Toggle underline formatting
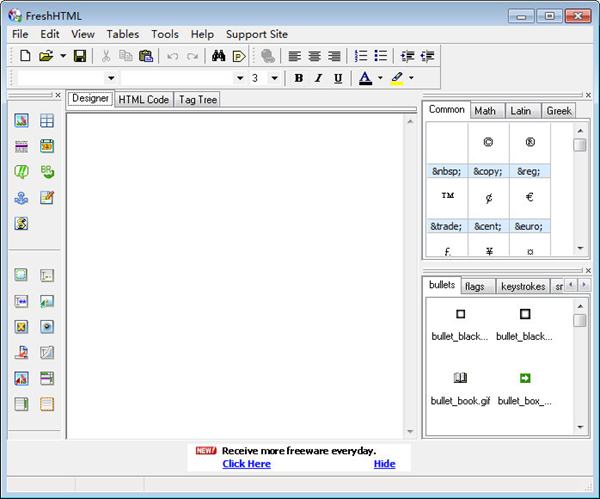Image resolution: width=600 pixels, height=499 pixels. pyautogui.click(x=338, y=78)
